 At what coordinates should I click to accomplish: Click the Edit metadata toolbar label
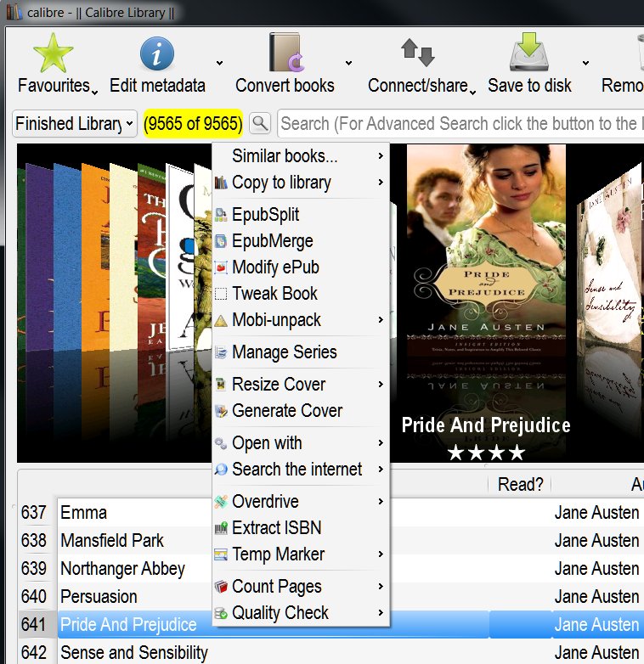click(x=157, y=86)
